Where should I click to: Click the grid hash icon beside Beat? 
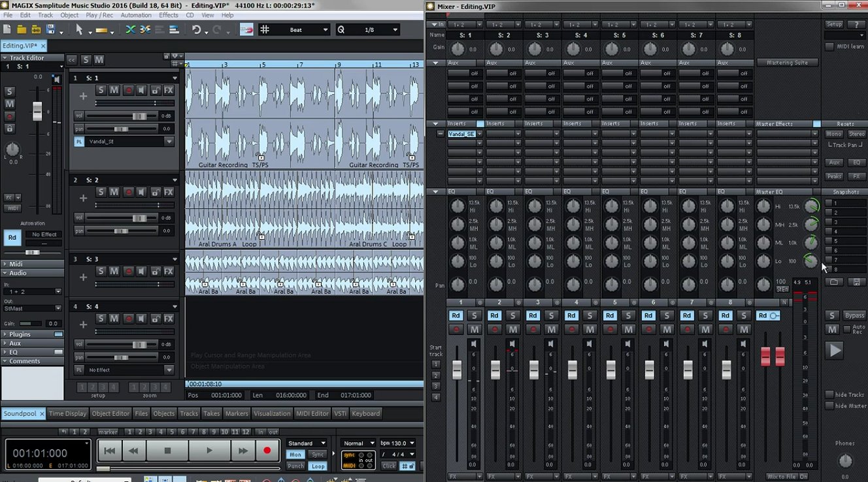click(265, 29)
